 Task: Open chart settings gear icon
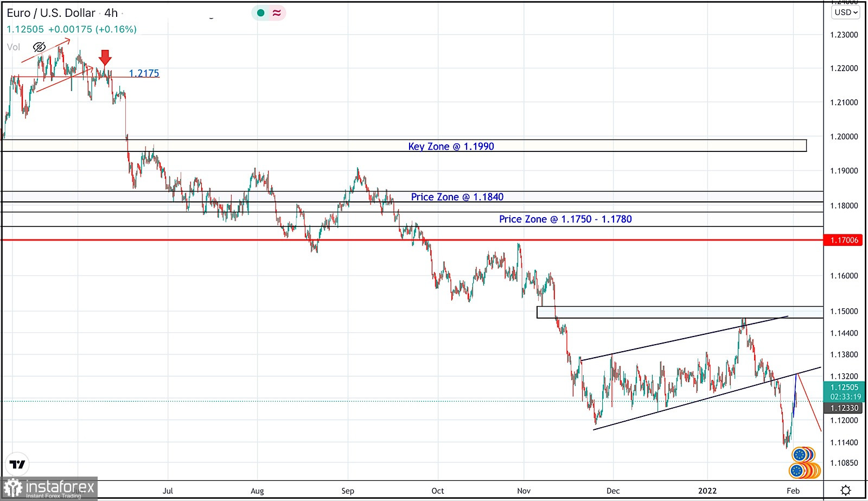coord(846,491)
